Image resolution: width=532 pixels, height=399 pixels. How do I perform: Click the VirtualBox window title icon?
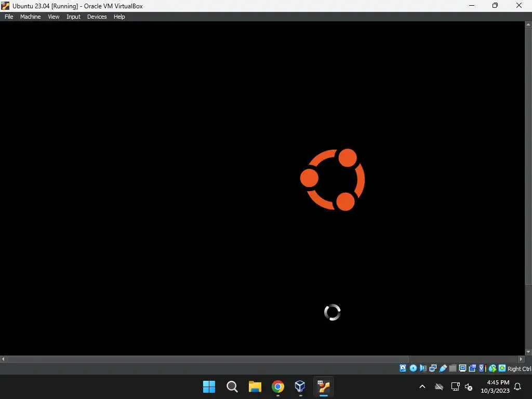pyautogui.click(x=5, y=6)
